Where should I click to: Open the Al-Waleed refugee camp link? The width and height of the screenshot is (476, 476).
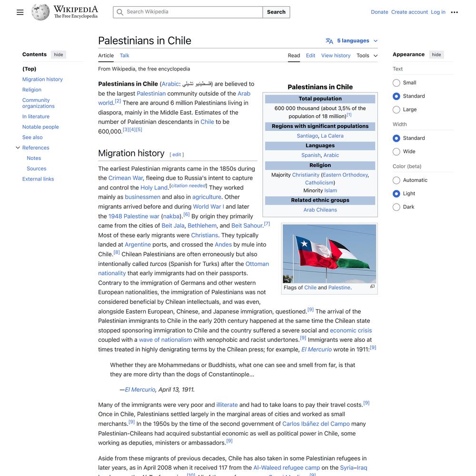(287, 467)
